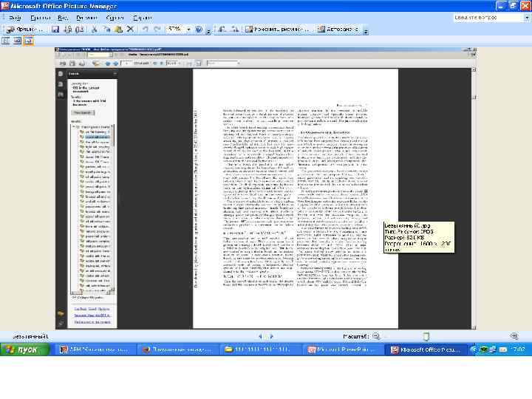Click the Ярлыки shortcuts toolbar button
Screen dimensions: 532x399
coord(24,30)
